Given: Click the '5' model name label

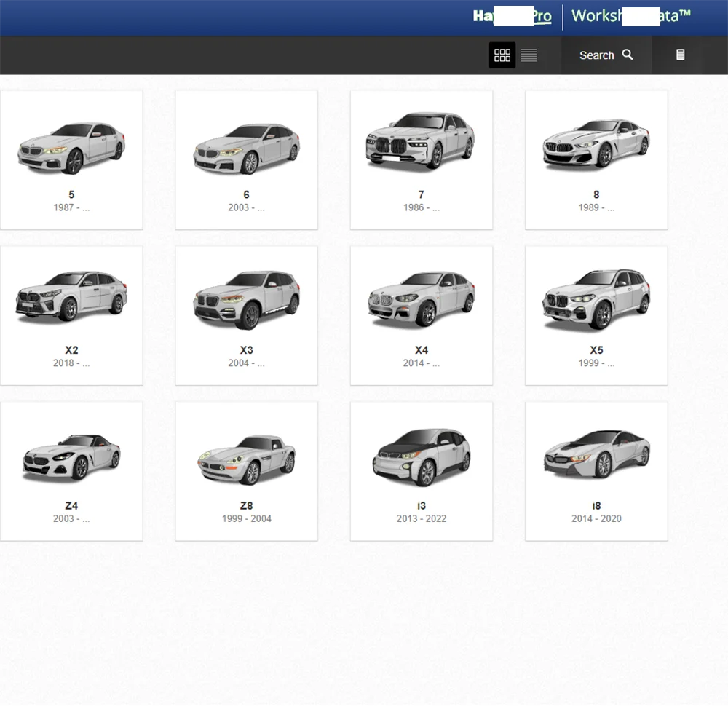Looking at the screenshot, I should click(x=71, y=194).
